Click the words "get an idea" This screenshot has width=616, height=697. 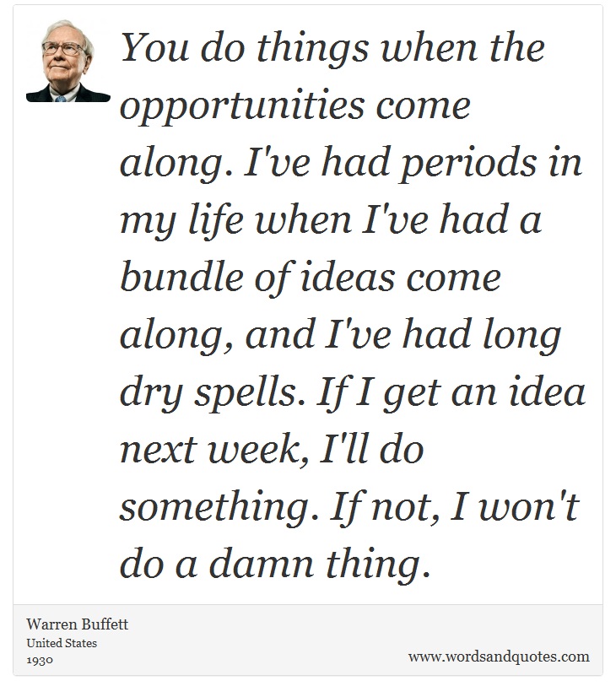pos(484,393)
